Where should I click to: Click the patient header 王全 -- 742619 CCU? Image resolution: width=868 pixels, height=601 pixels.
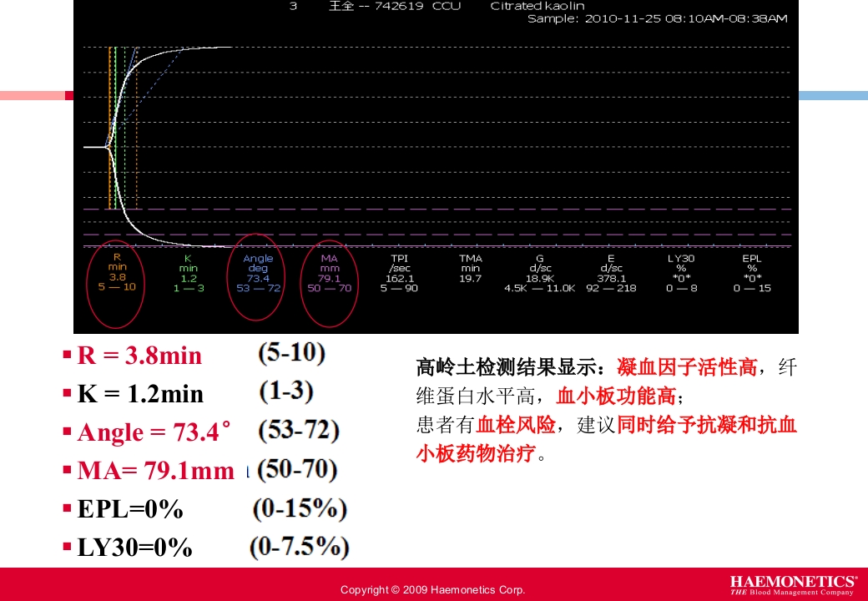[394, 6]
